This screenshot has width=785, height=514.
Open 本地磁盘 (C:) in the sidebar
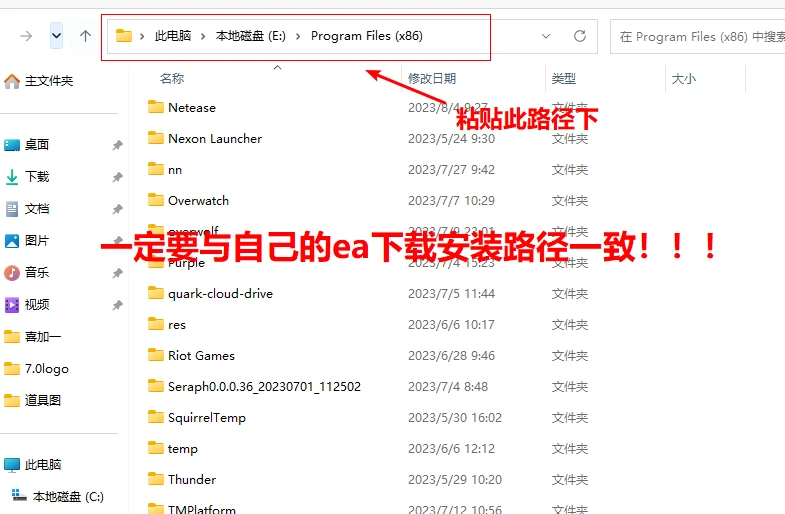coord(68,496)
